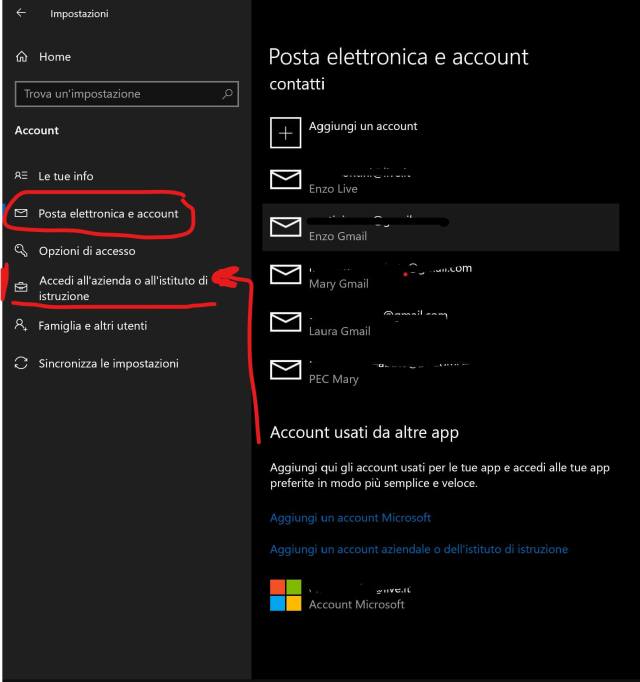The width and height of the screenshot is (640, 682).
Task: Click the plus icon to add account
Action: click(286, 134)
